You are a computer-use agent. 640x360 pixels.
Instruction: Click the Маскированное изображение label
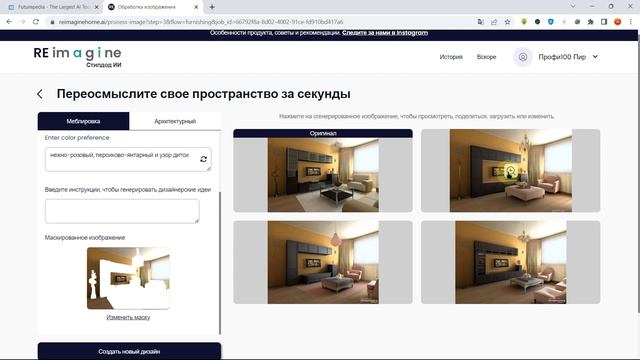pos(85,238)
